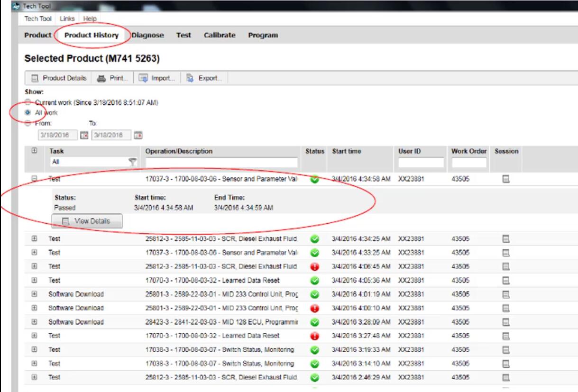Expand the Test row started 3:19:33 AM

[34, 349]
